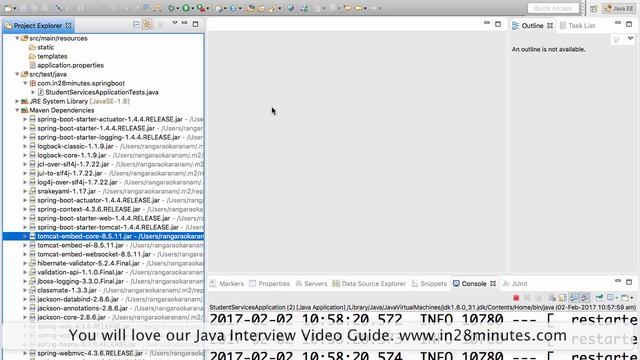Click the Open Perspective icon
The image size is (640, 360).
tap(593, 8)
